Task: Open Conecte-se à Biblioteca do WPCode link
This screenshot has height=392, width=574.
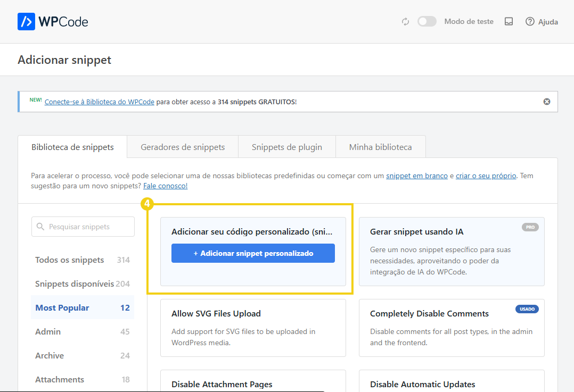Action: (99, 102)
